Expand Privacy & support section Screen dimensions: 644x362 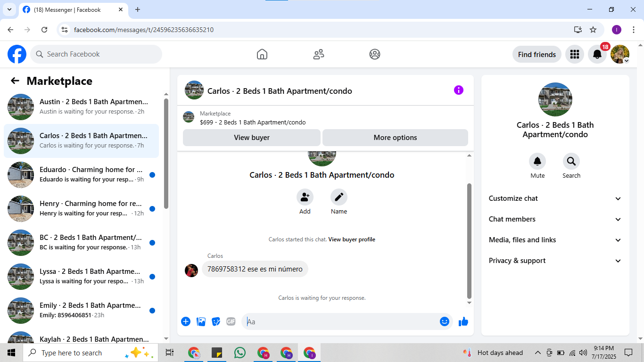pos(555,261)
